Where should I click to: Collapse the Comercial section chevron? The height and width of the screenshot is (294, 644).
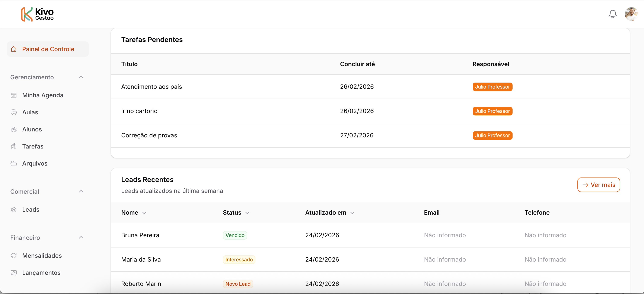(81, 192)
